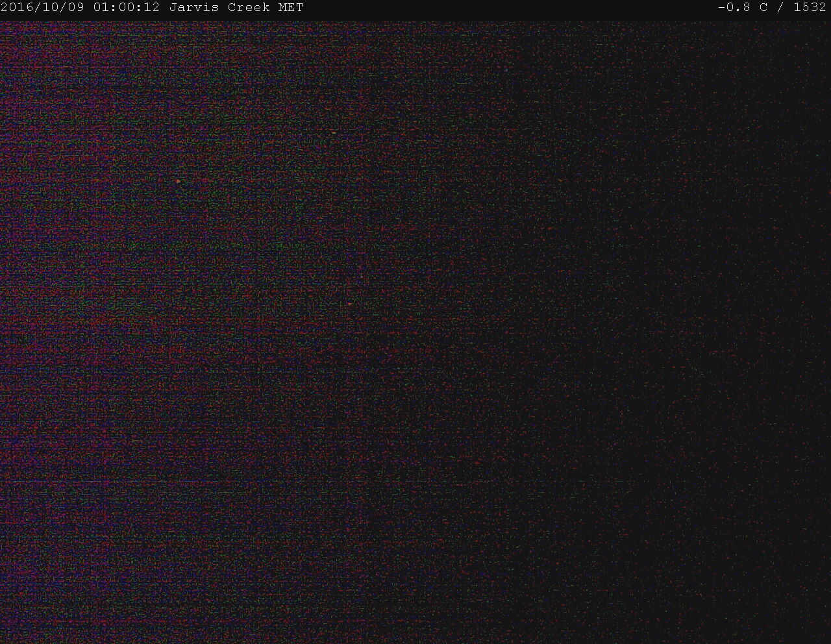Click the seconds 12 in the timestamp
Screen dimensions: 831x644
tap(153, 8)
